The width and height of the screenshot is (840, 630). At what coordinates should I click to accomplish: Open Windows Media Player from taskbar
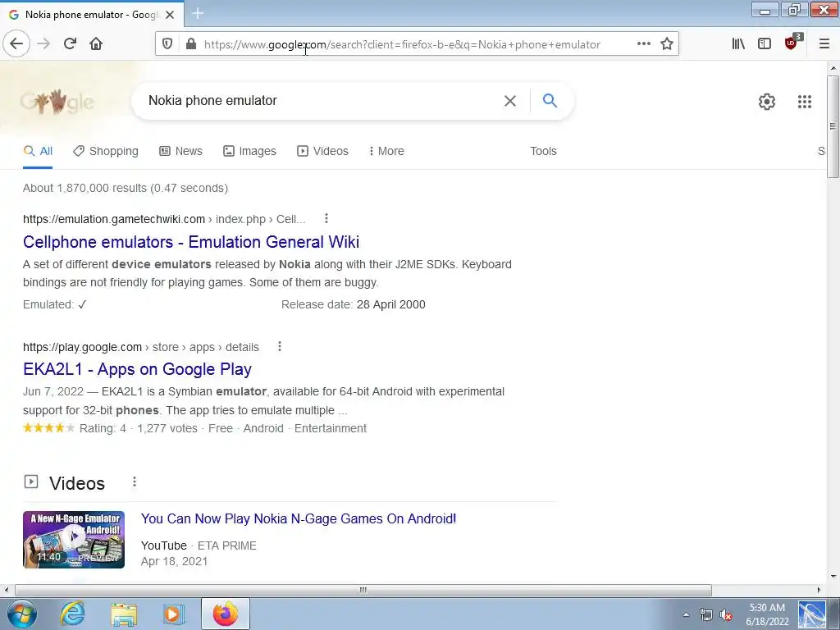pos(173,614)
